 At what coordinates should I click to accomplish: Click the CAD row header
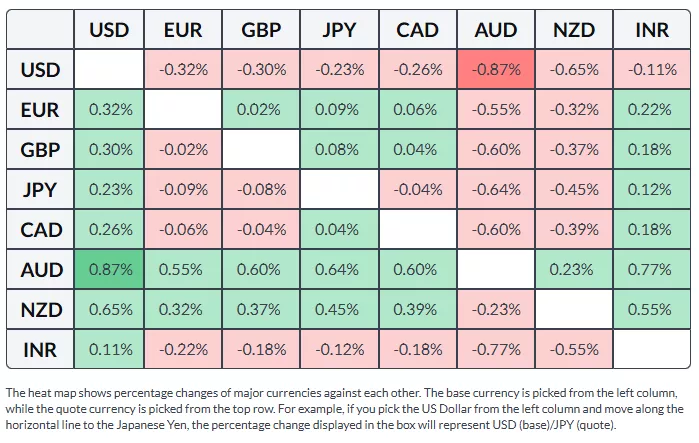(x=40, y=230)
